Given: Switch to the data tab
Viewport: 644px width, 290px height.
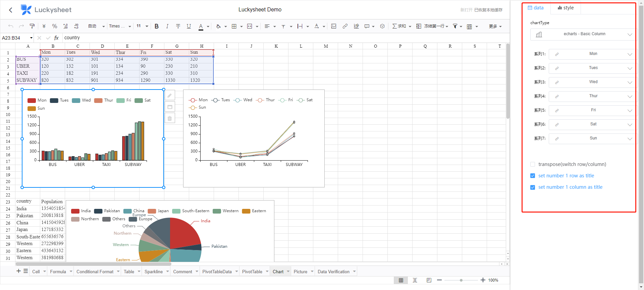Looking at the screenshot, I should 536,8.
